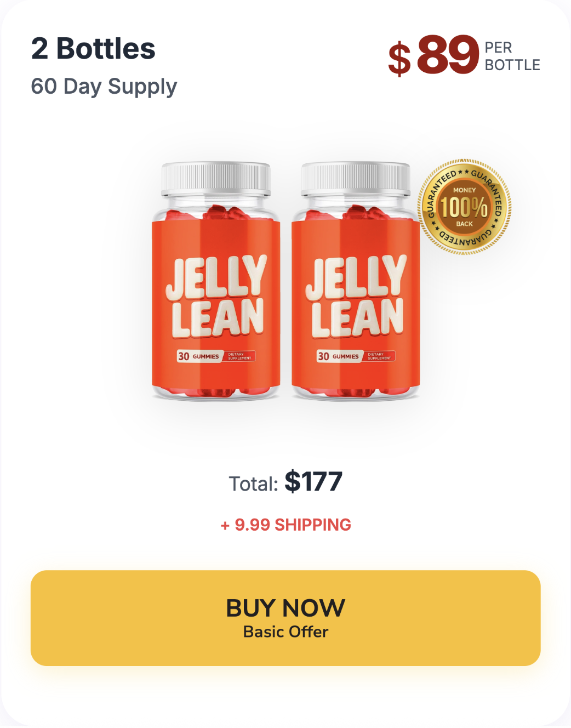Click the "2 Bottles" heading
Viewport: 571px width, 728px height.
click(93, 48)
